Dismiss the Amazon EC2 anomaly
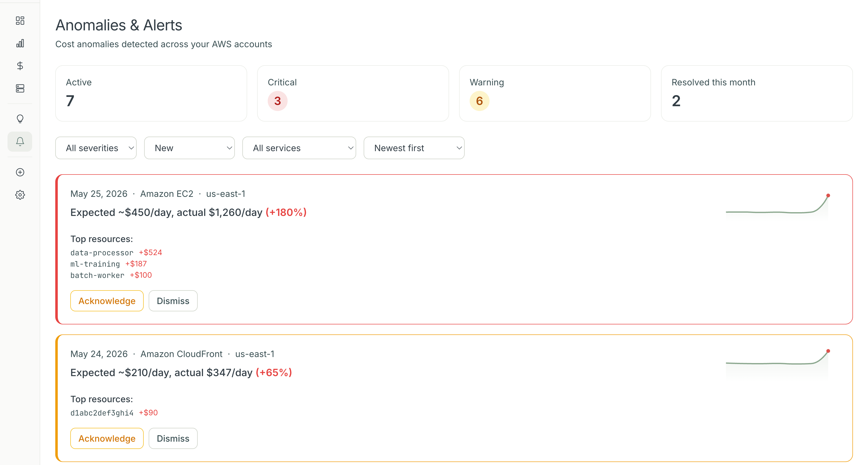The image size is (868, 465). pyautogui.click(x=173, y=301)
